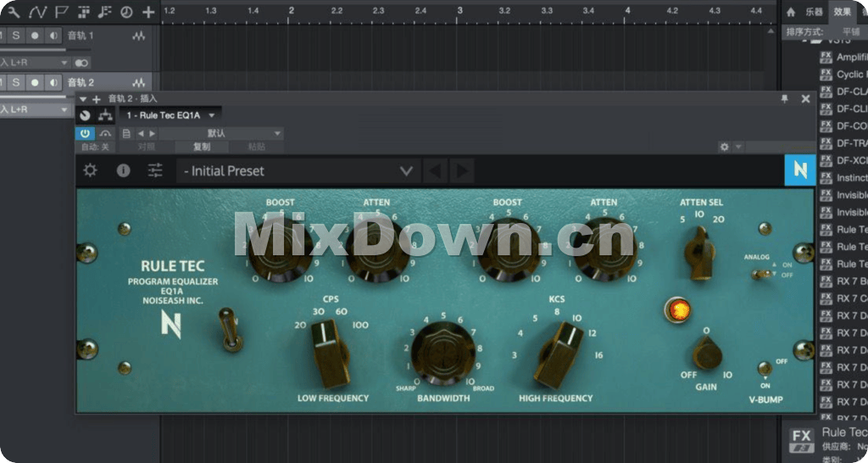Viewport: 868px width, 463px height.
Task: Flip the bypass toggle switch beside the N logo
Action: coord(231,330)
